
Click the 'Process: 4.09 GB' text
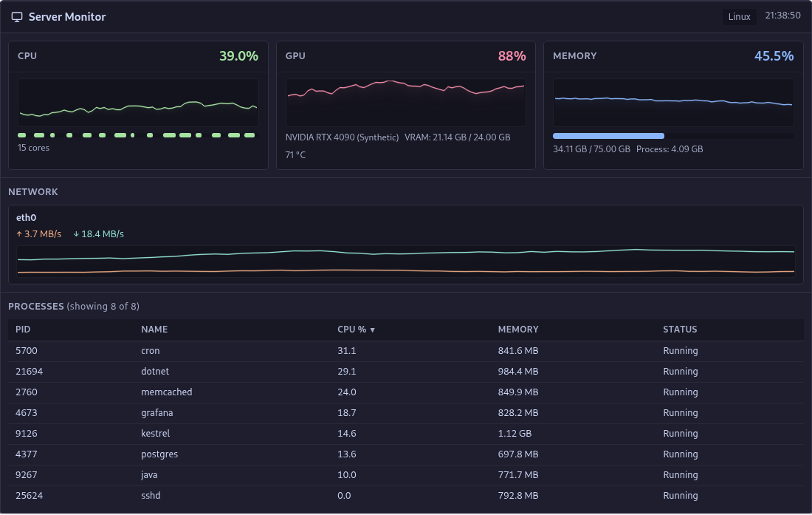[x=670, y=149]
